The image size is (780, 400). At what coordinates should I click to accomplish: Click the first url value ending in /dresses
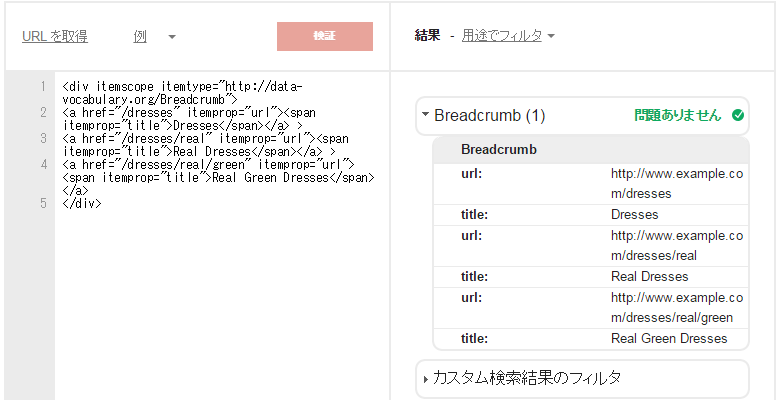676,184
